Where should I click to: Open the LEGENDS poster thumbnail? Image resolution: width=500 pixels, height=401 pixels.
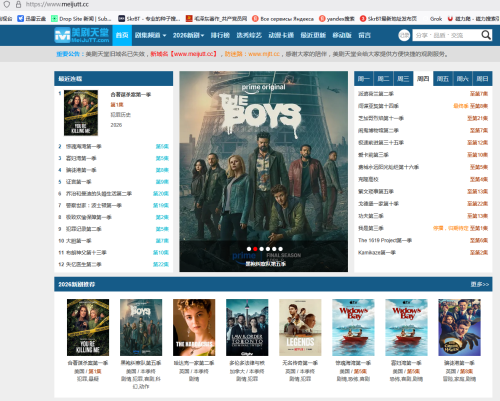300,327
